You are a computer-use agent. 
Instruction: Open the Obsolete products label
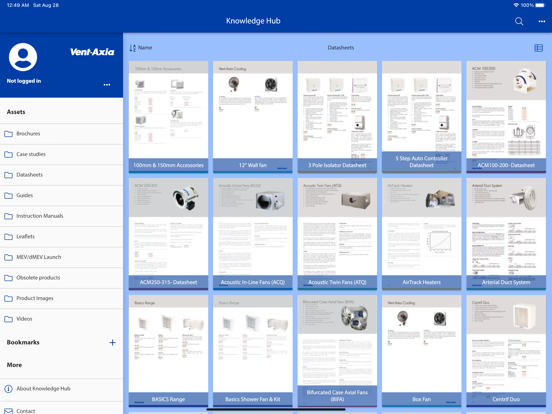[x=38, y=278]
